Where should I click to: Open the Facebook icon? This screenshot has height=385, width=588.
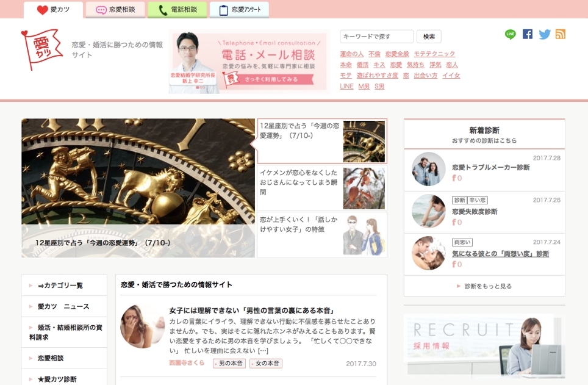pyautogui.click(x=528, y=34)
